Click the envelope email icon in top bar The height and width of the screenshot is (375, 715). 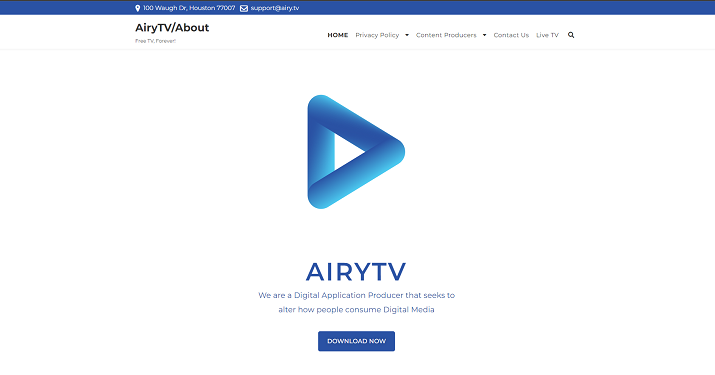click(244, 8)
